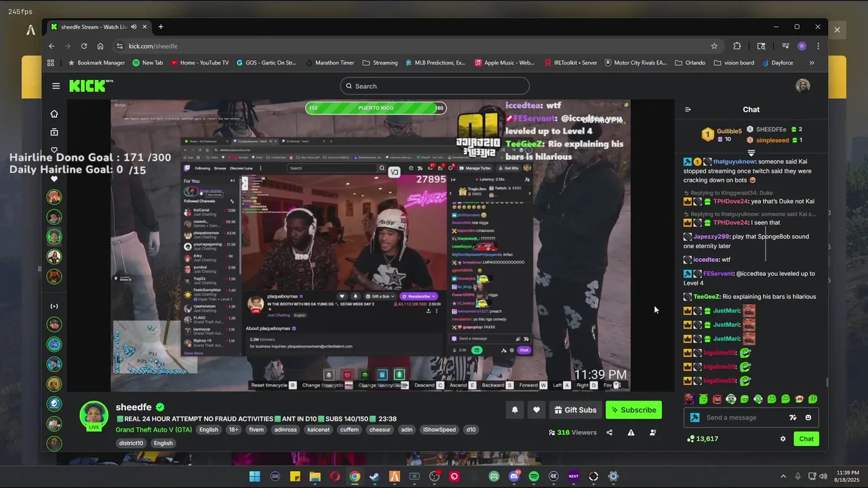This screenshot has width=868, height=488.
Task: Click the Gift Subs button
Action: pyautogui.click(x=575, y=410)
